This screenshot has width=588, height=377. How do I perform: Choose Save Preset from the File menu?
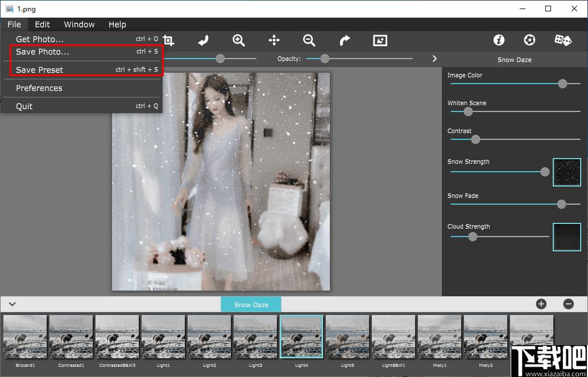[82, 70]
